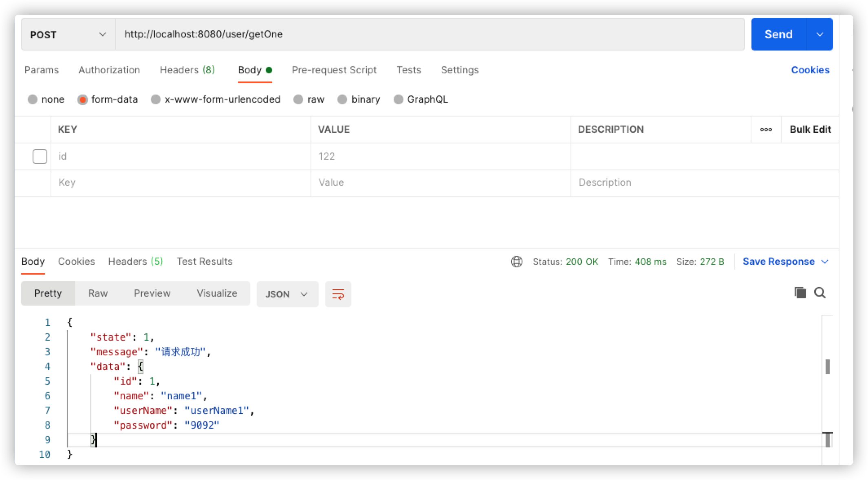Open the response Cookies tab
868x480 pixels.
pos(76,262)
